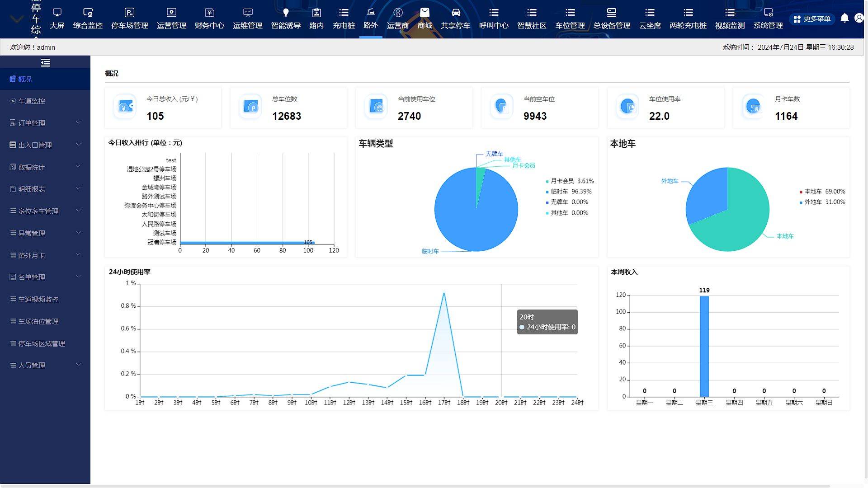Expand 名单管理 sidebar menu
This screenshot has width=868, height=488.
point(45,277)
